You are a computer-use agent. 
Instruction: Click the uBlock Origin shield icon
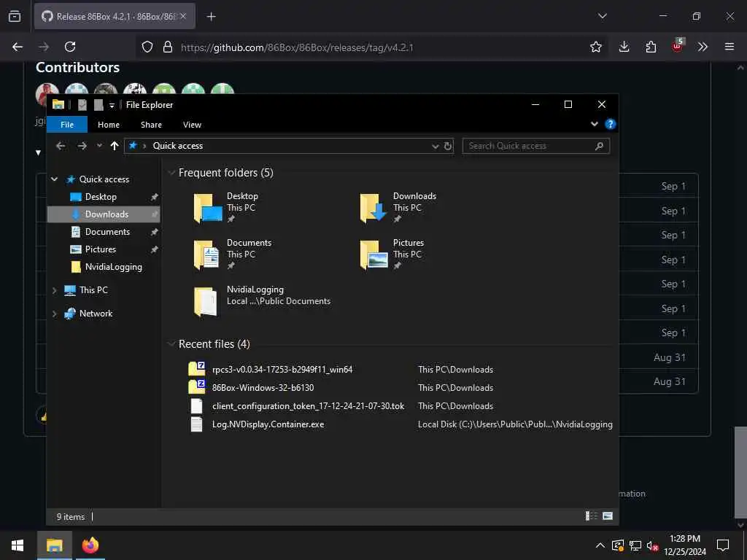click(677, 46)
